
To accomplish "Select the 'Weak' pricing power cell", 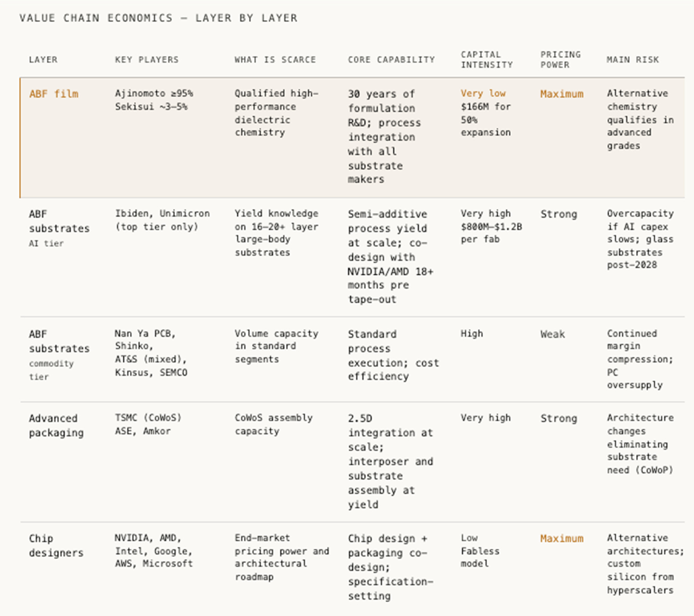I will click(x=553, y=334).
